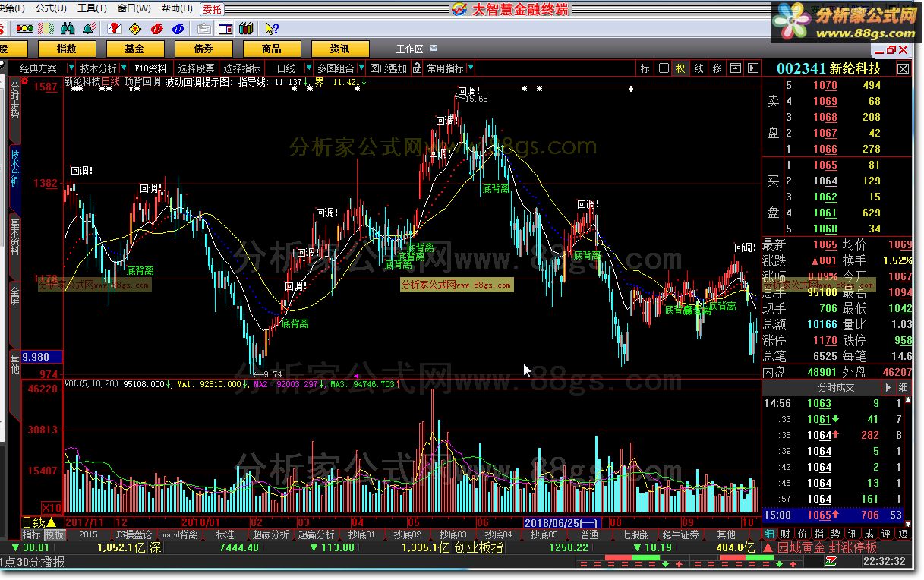Click the window layout toolbar icon
The height and width of the screenshot is (580, 924).
click(x=225, y=29)
